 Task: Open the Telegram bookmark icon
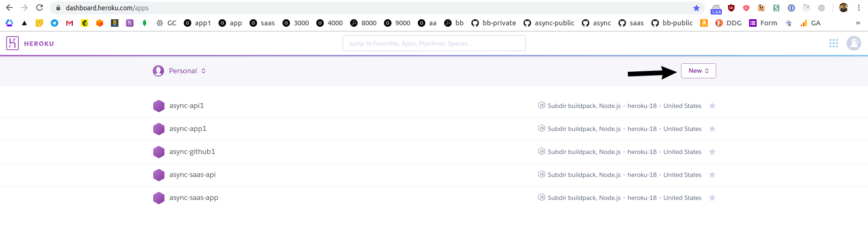(x=55, y=23)
